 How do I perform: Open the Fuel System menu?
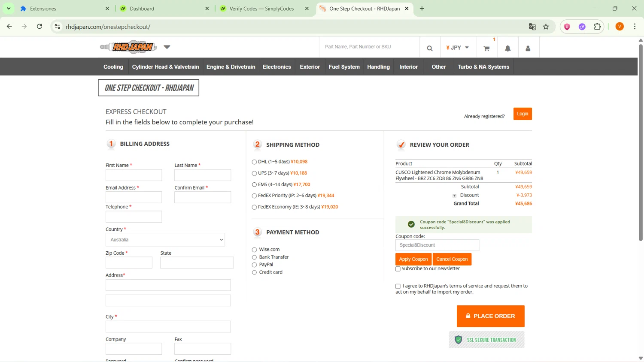[x=344, y=67]
